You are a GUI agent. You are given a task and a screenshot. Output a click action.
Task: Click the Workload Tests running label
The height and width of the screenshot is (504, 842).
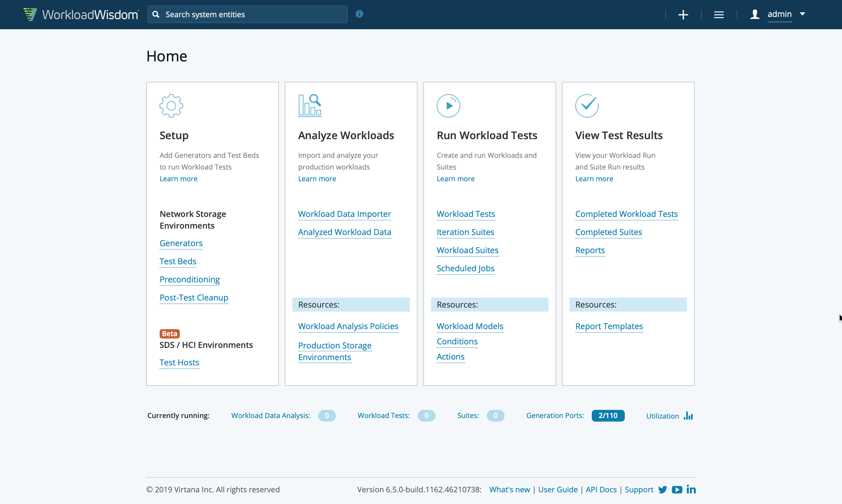point(384,415)
